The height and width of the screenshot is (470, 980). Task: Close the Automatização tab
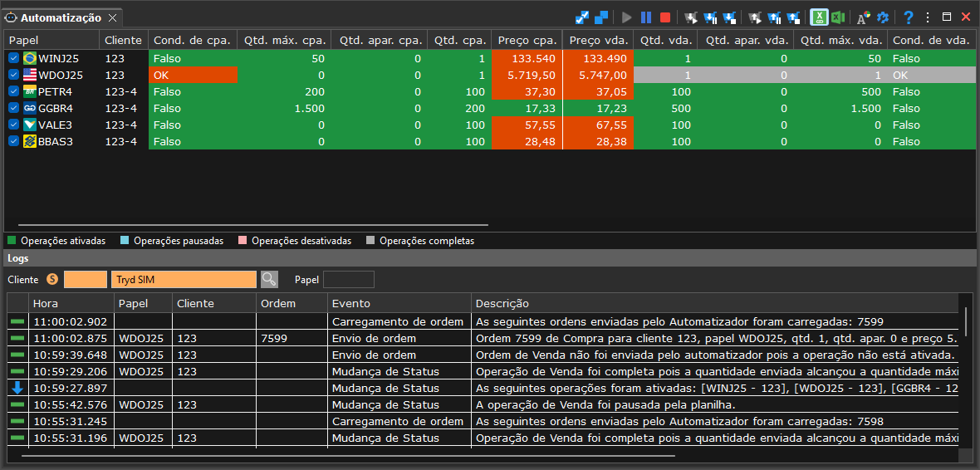[x=112, y=17]
